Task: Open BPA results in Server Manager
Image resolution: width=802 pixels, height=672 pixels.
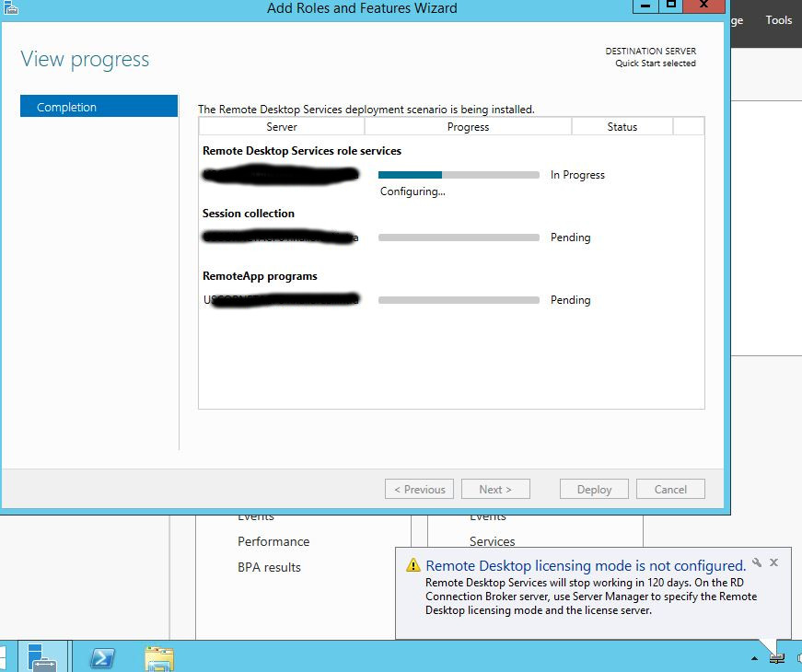Action: point(269,567)
